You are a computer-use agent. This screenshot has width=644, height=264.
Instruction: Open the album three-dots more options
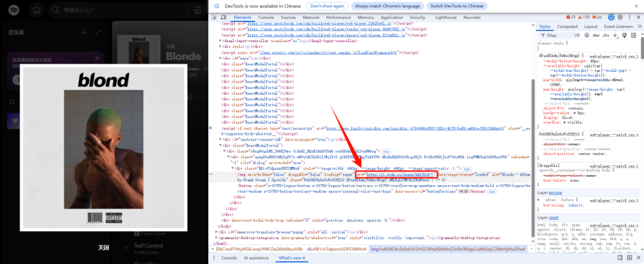coord(202,97)
